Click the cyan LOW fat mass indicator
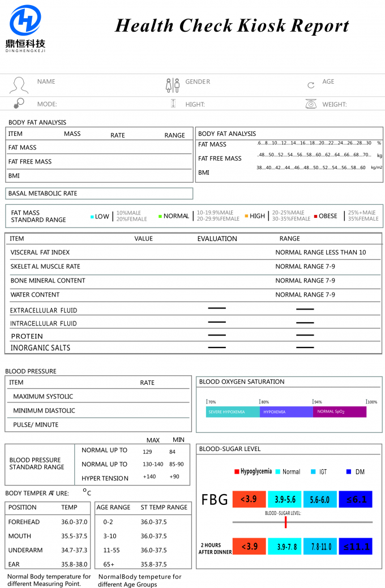This screenshot has height=588, width=385. click(92, 217)
